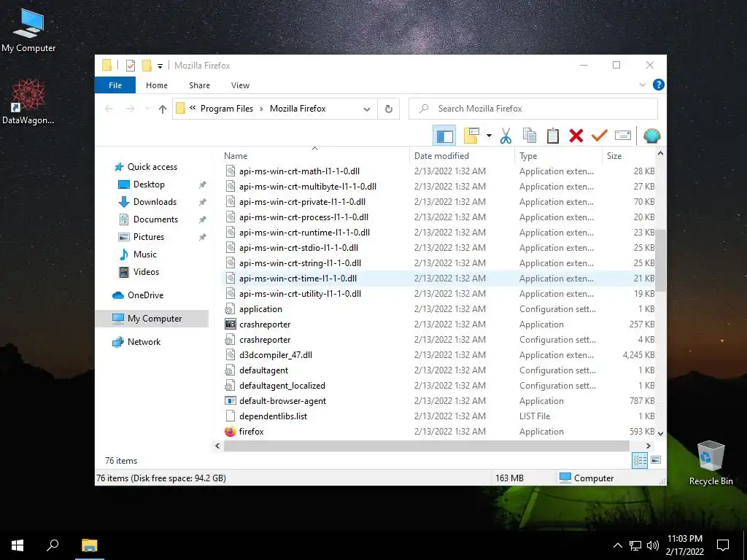This screenshot has width=747, height=560.
Task: Open Desktop in navigation pane
Action: pos(149,184)
